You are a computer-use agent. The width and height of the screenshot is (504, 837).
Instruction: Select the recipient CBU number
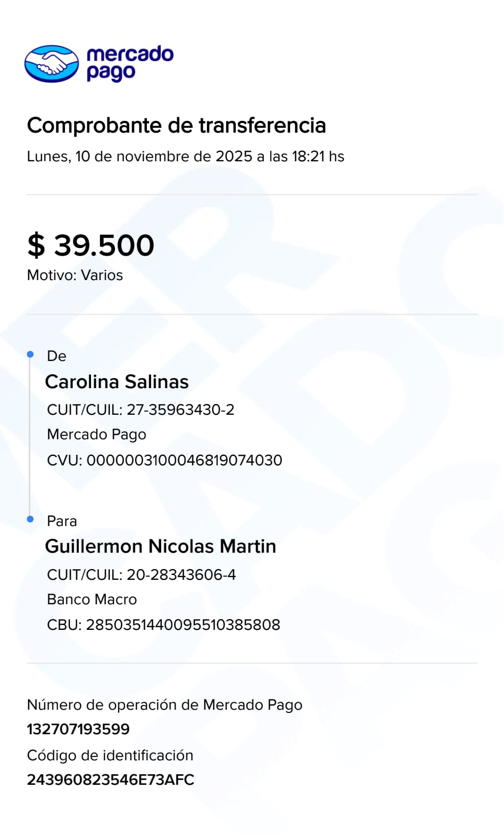(x=163, y=625)
